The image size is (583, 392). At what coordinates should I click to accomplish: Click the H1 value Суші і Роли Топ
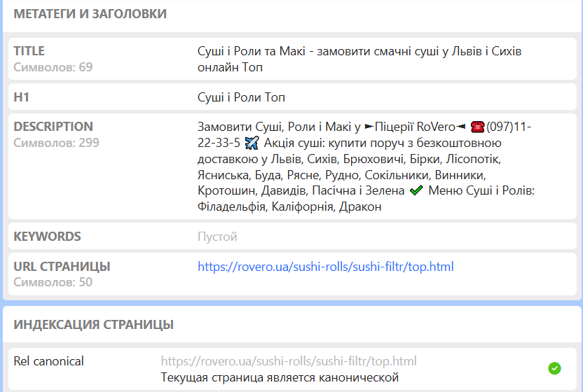(241, 97)
